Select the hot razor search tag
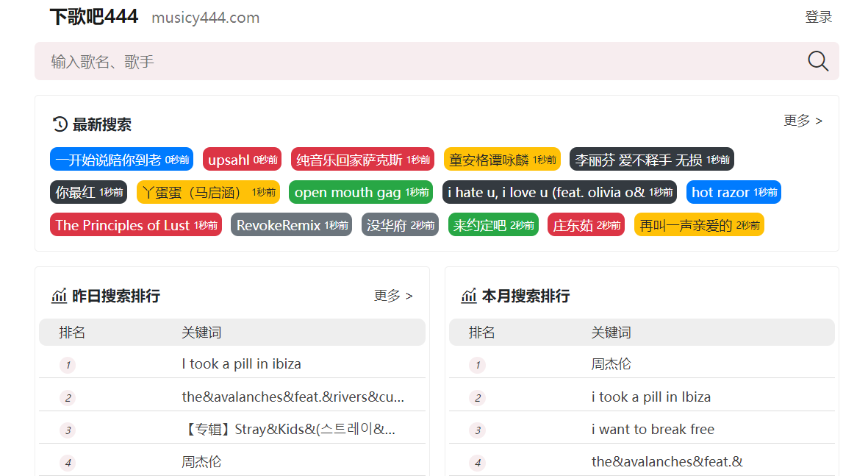 click(734, 192)
